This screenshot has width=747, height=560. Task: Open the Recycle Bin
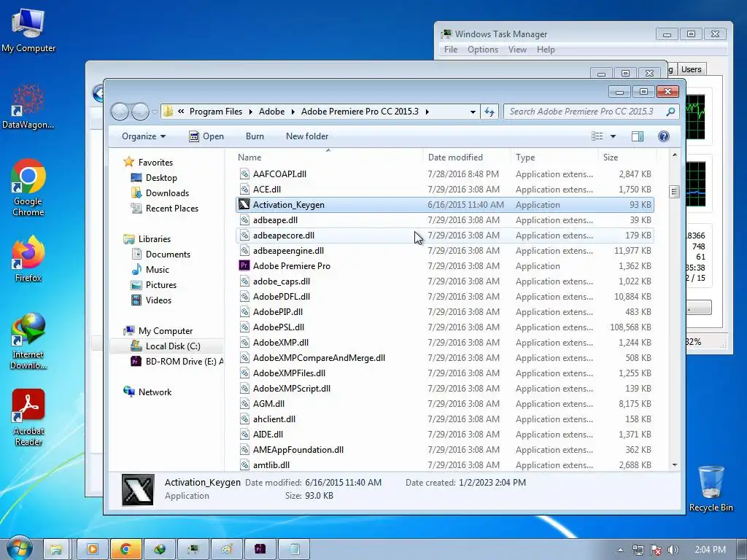coord(711,489)
